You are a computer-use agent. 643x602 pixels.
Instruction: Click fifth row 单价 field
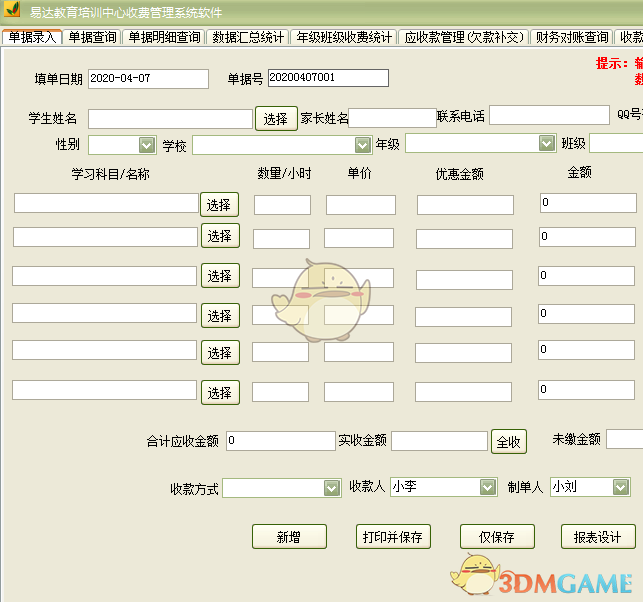point(359,352)
